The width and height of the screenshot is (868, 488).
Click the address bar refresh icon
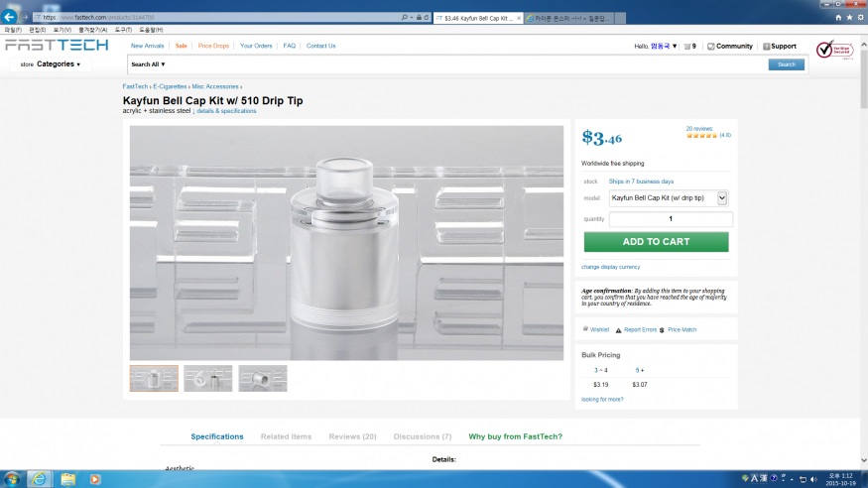(x=427, y=18)
